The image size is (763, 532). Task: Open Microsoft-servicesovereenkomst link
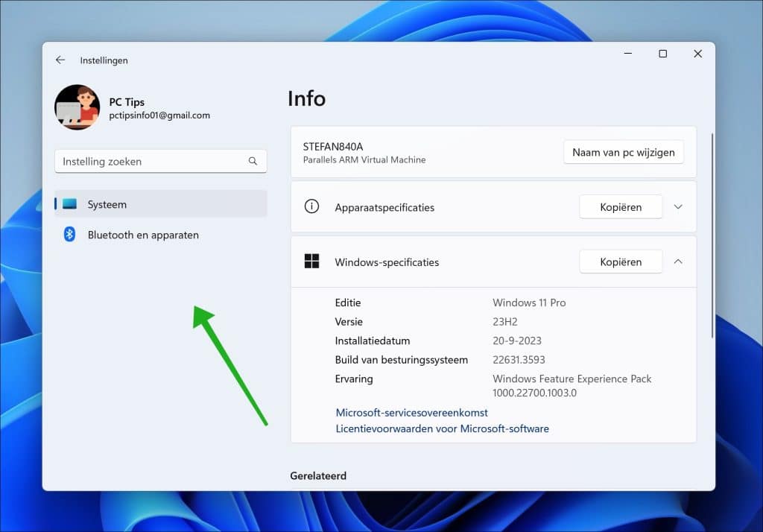click(x=411, y=412)
